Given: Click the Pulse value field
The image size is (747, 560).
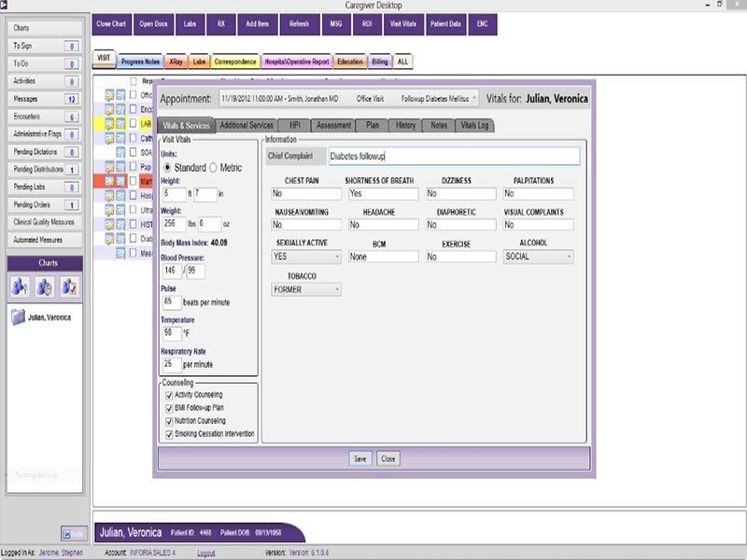Looking at the screenshot, I should [172, 302].
